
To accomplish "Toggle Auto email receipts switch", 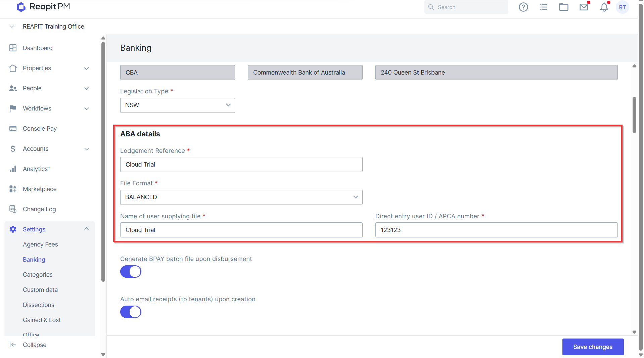I will tap(131, 312).
